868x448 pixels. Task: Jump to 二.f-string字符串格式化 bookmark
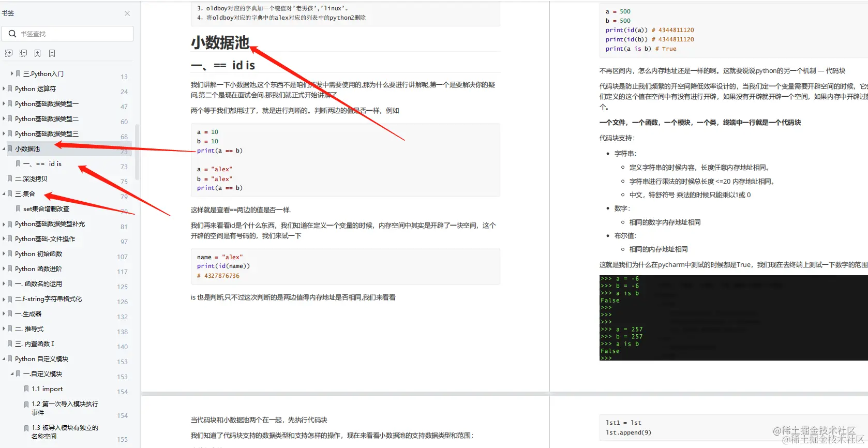(x=48, y=299)
